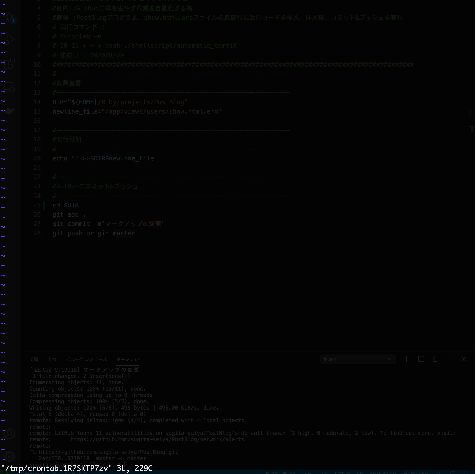Screen dimensions: 476x474
Task: Click the DIR="${HOME}/Ruby/projects/PostBlog" line
Action: pyautogui.click(x=120, y=102)
